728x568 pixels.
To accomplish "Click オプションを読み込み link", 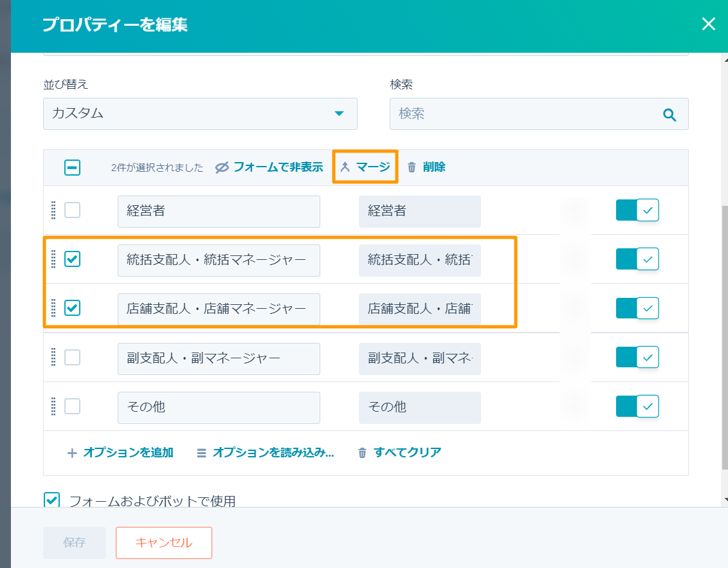I will pyautogui.click(x=273, y=453).
